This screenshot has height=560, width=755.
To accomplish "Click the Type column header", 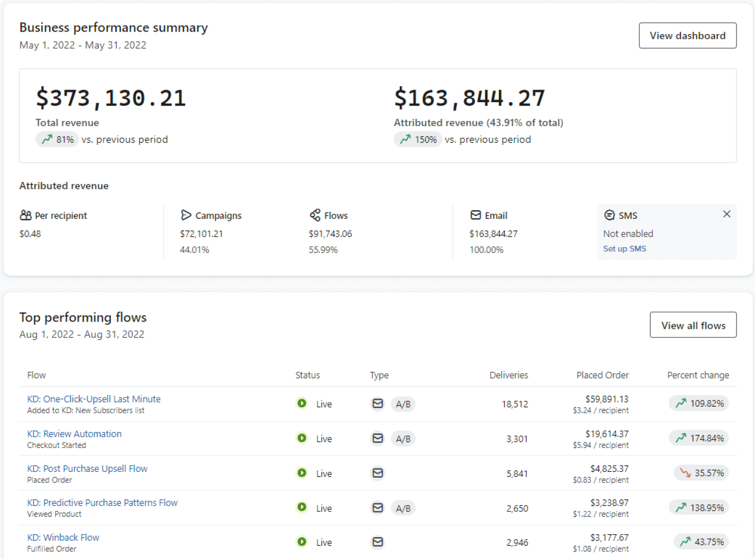I will click(x=379, y=376).
